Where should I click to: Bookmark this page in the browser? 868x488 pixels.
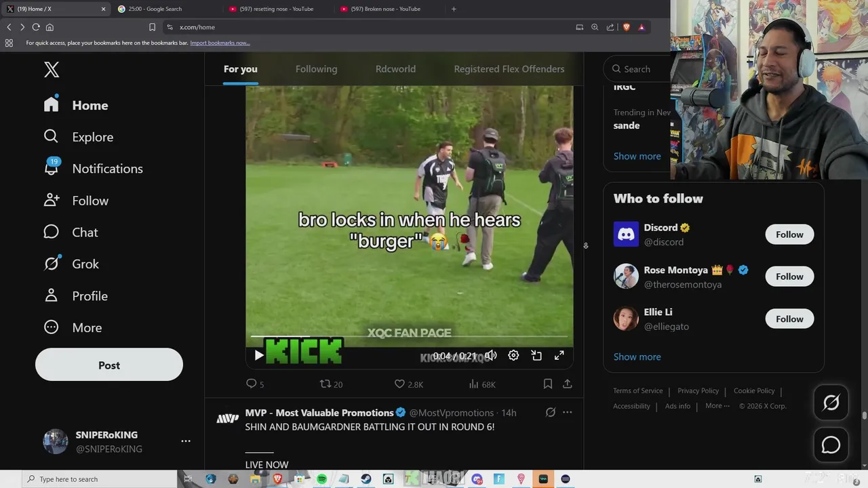point(152,27)
